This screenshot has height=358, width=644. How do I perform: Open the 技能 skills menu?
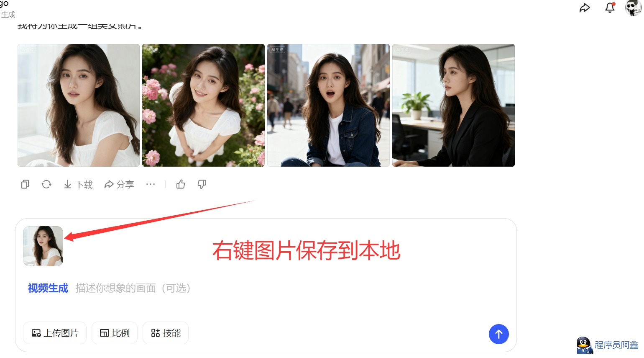(x=166, y=333)
